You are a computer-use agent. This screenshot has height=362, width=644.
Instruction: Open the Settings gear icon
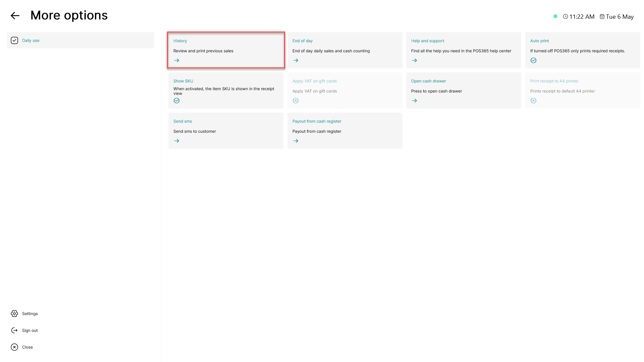[x=14, y=313]
